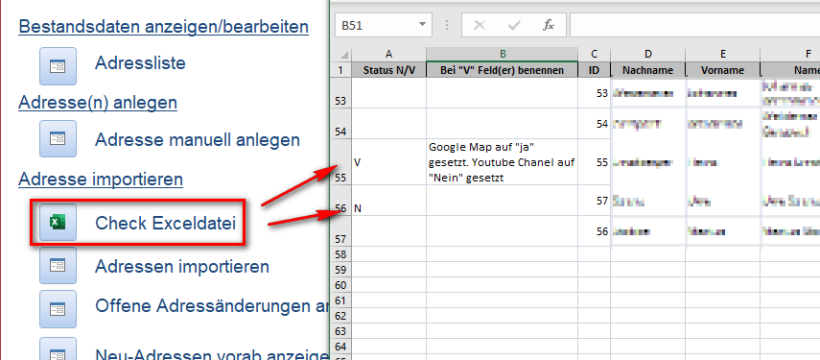Image resolution: width=820 pixels, height=360 pixels.
Task: Click the Insert Function fx icon
Action: click(548, 25)
